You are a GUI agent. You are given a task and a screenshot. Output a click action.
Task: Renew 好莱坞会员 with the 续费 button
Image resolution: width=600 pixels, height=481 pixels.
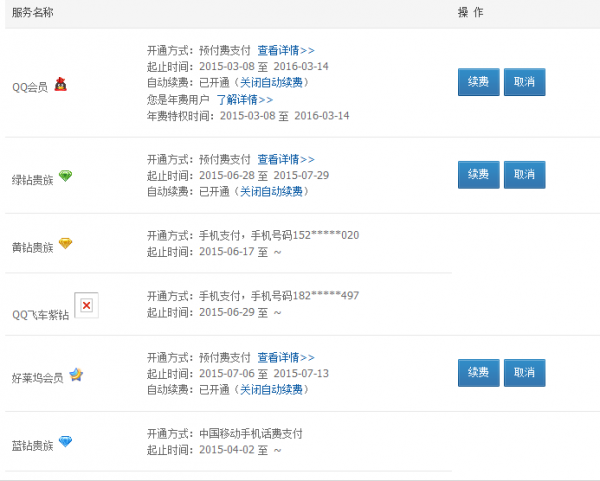point(479,373)
